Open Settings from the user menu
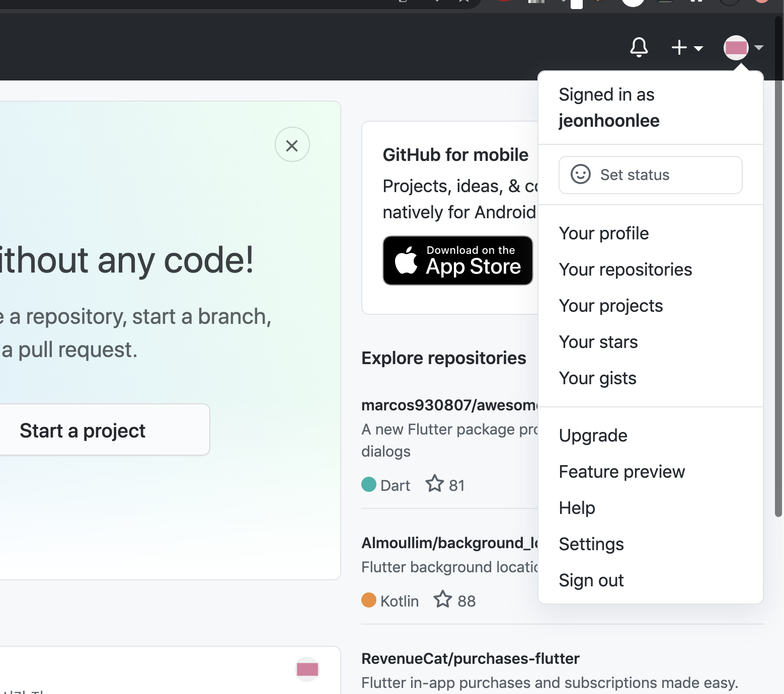Viewport: 784px width, 694px height. (650, 544)
